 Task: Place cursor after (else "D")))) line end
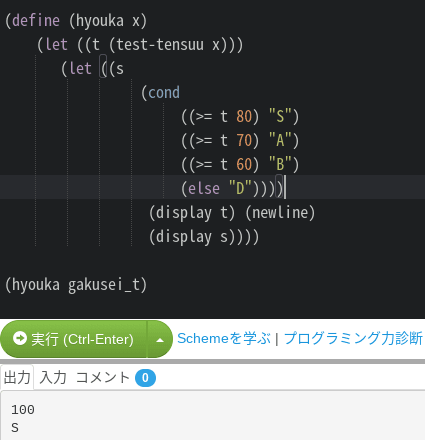point(285,188)
